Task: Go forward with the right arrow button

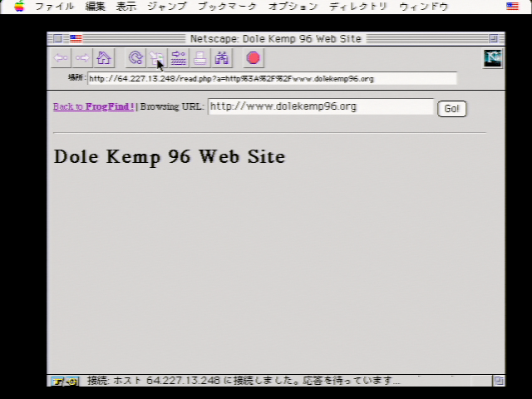Action: click(x=82, y=58)
